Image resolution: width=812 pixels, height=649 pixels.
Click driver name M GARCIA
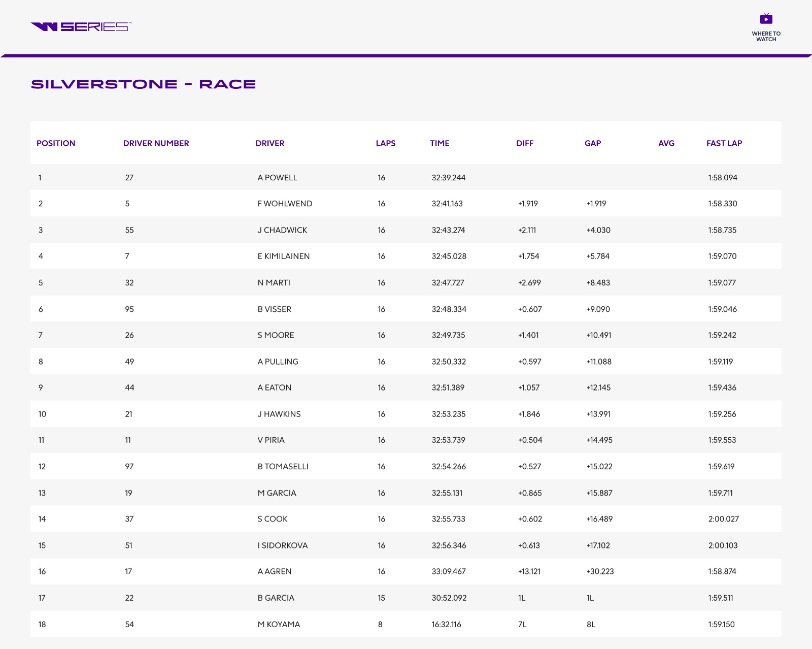tap(277, 493)
